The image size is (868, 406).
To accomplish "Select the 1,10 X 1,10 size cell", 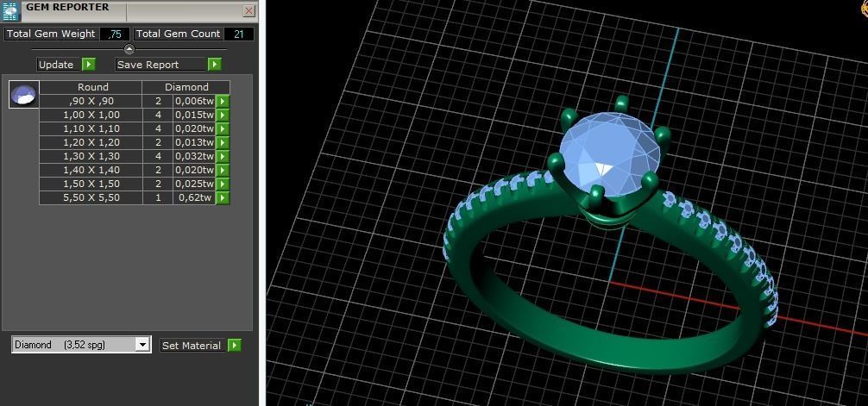I will [x=91, y=129].
